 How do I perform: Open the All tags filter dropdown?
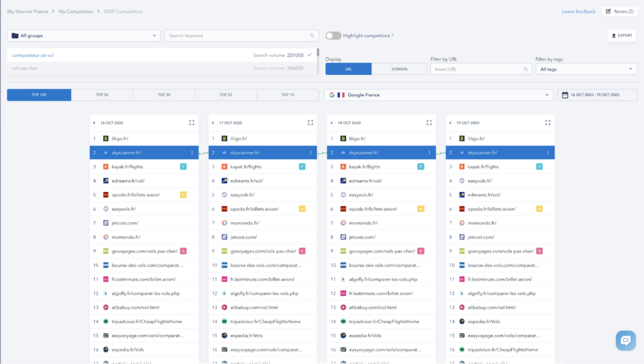586,69
